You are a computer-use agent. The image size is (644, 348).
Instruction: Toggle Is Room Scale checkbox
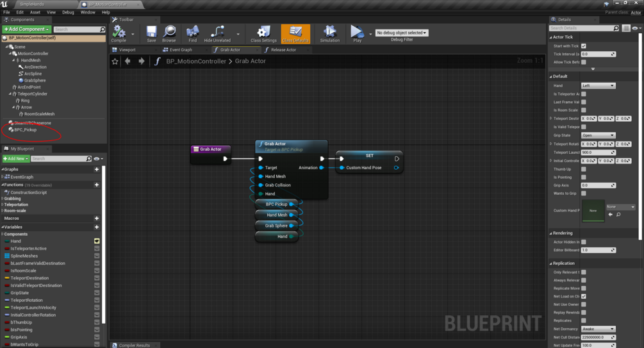(584, 110)
